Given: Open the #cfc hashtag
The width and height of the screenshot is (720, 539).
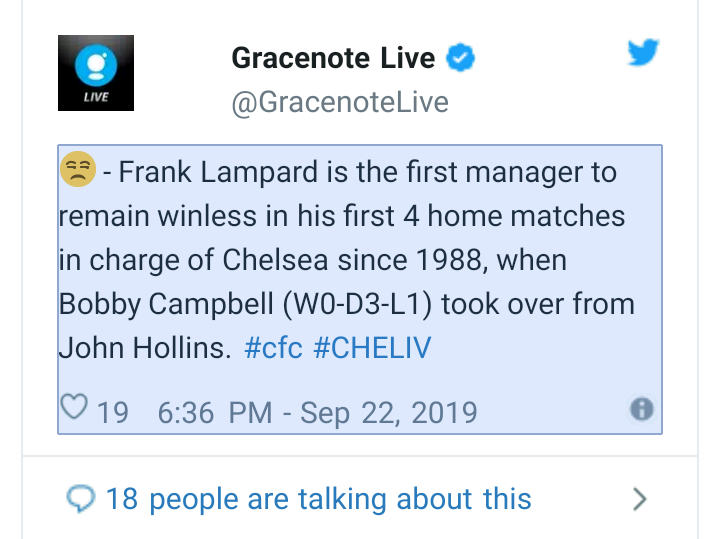Looking at the screenshot, I should [272, 347].
